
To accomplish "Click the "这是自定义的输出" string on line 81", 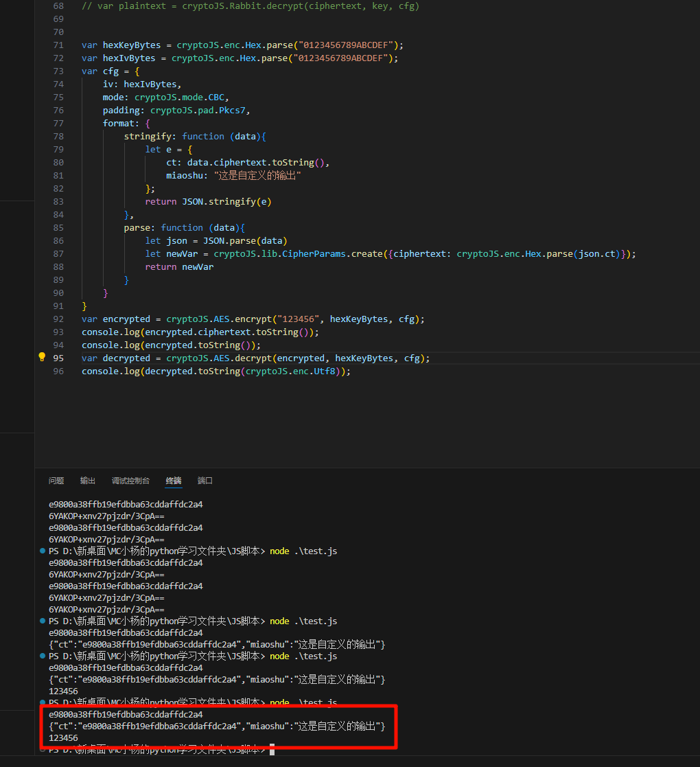I will pos(257,176).
